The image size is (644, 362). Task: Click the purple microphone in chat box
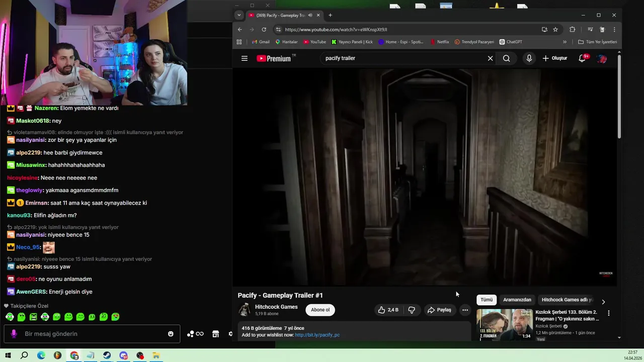(14, 334)
